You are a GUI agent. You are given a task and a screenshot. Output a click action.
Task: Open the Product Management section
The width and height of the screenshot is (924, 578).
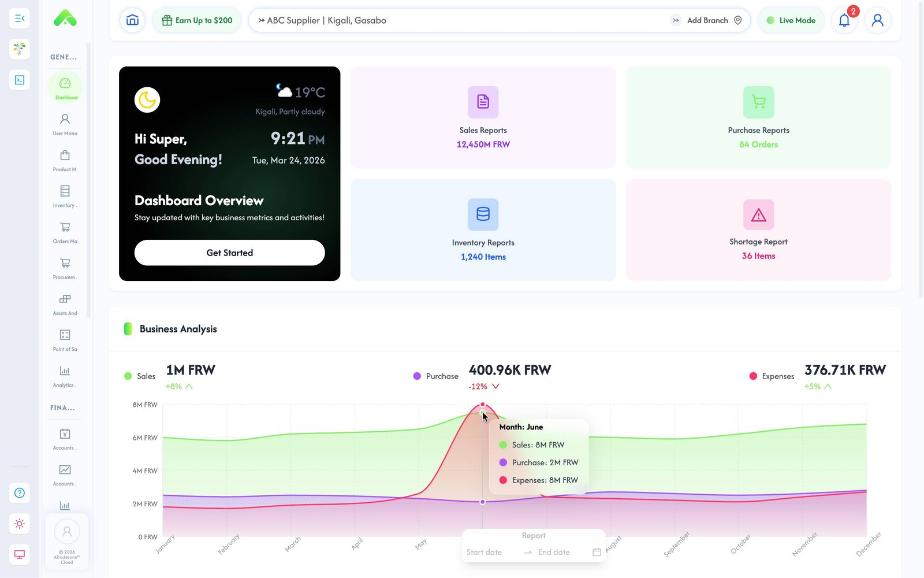click(x=65, y=159)
